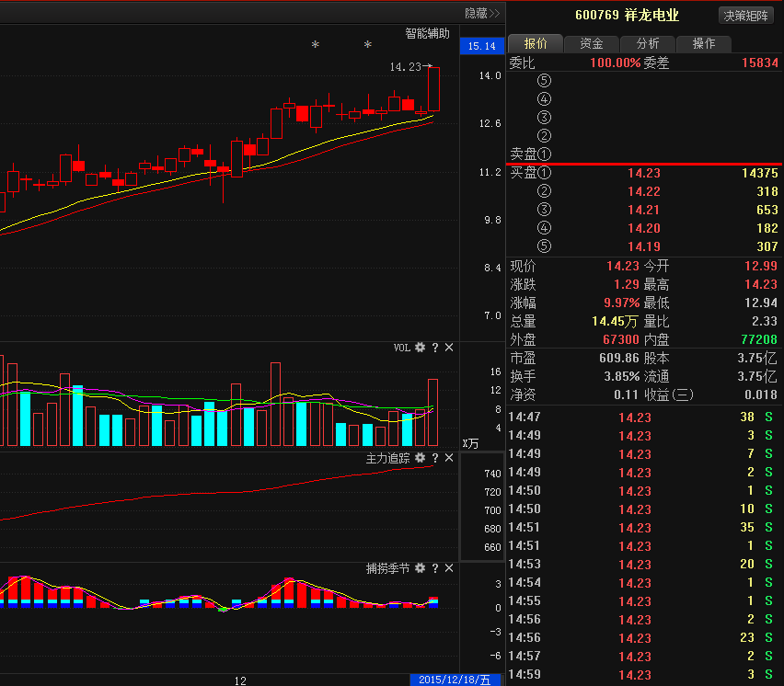Close the 捕捞季节 indicator panel
This screenshot has width=784, height=686.
[449, 569]
